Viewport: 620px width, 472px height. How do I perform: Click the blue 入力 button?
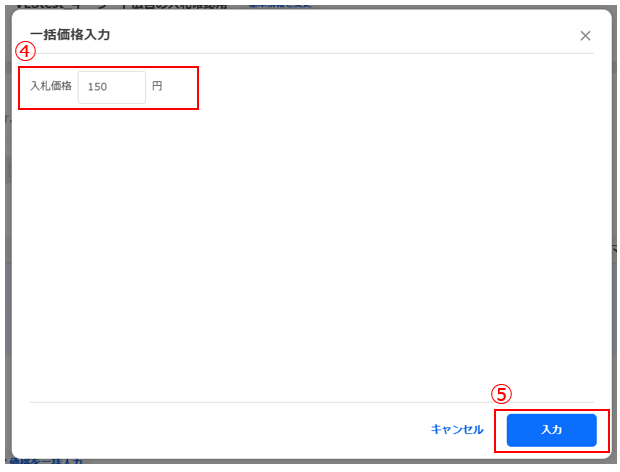point(552,430)
